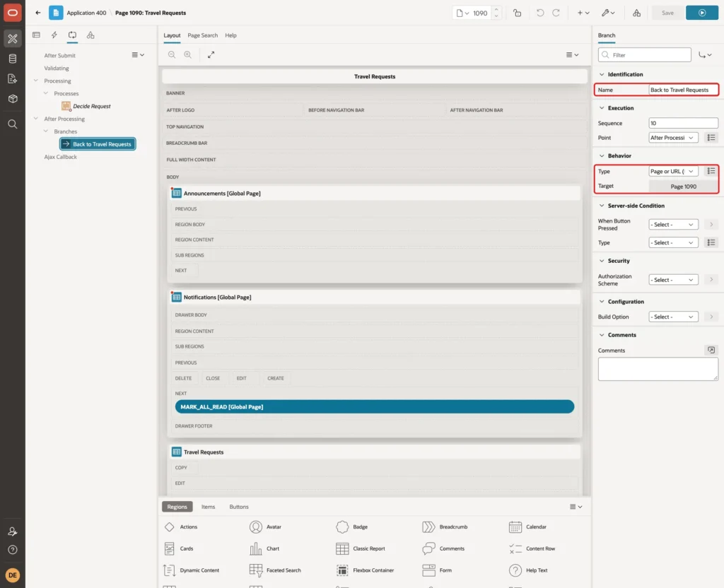Switch to the Dynamic Actions lightning tab
The image size is (724, 588).
point(54,35)
